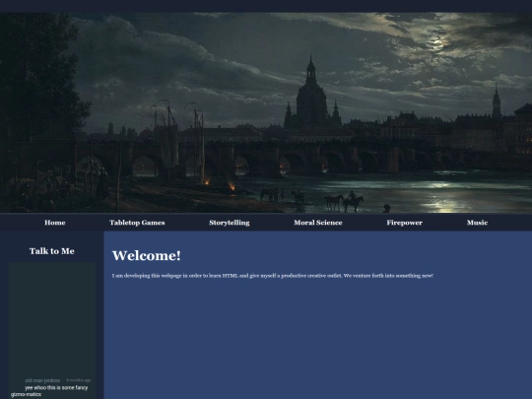Open the Home nav link
Screen dimensions: 532x399
pyautogui.click(x=54, y=223)
